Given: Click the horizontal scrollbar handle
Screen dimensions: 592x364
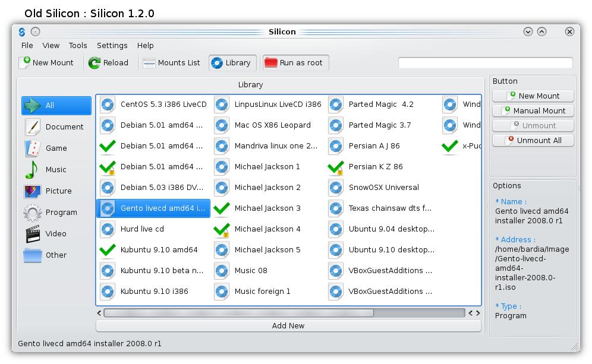Looking at the screenshot, I should 238,313.
